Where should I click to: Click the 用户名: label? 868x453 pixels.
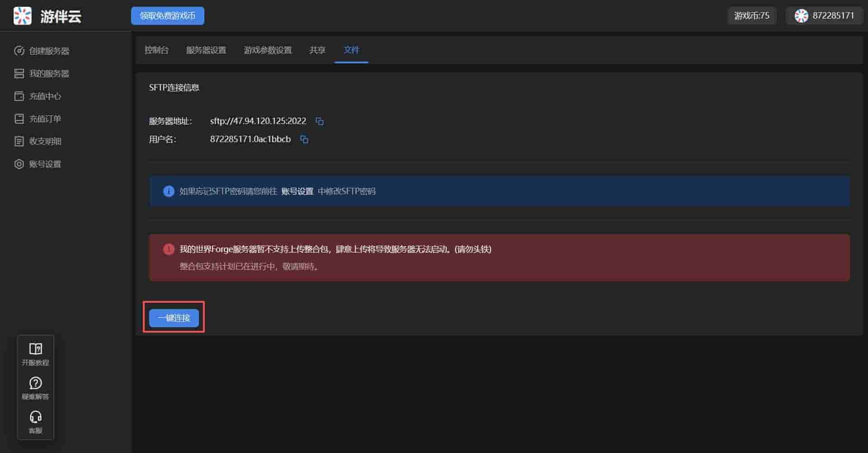(x=163, y=139)
